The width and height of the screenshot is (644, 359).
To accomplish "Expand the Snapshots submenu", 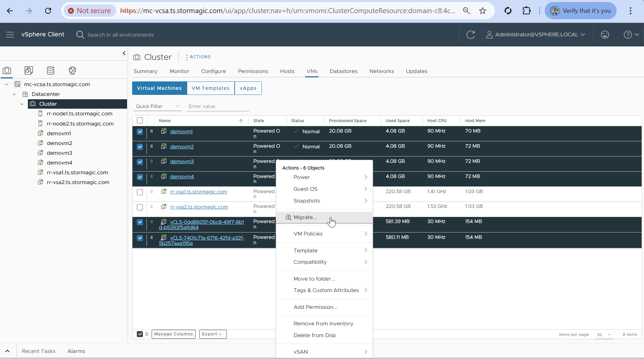I will point(324,201).
